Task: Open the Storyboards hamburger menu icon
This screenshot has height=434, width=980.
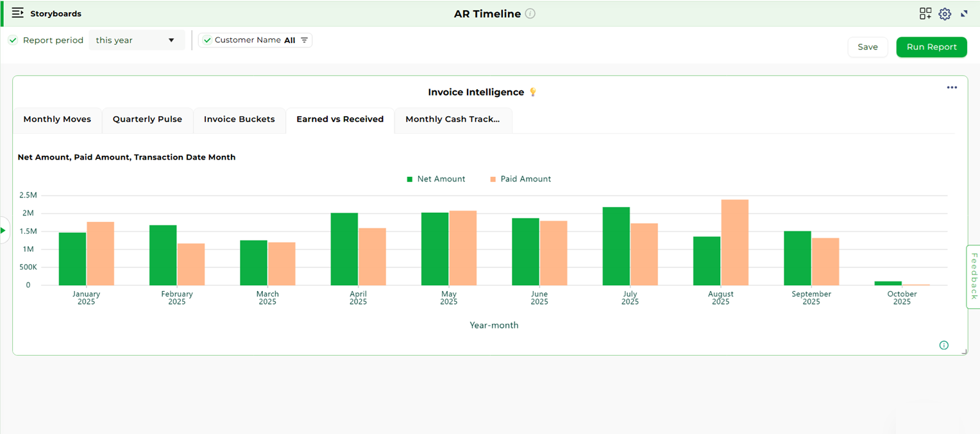Action: click(x=17, y=13)
